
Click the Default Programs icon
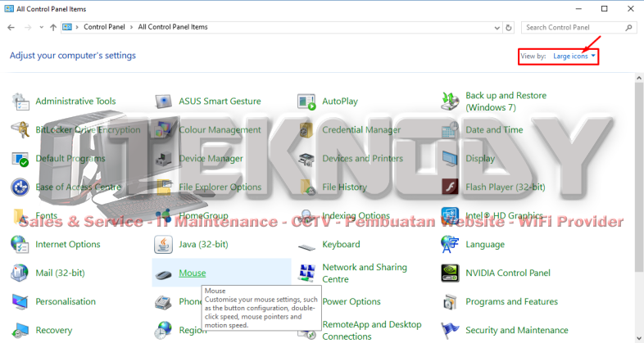[20, 159]
